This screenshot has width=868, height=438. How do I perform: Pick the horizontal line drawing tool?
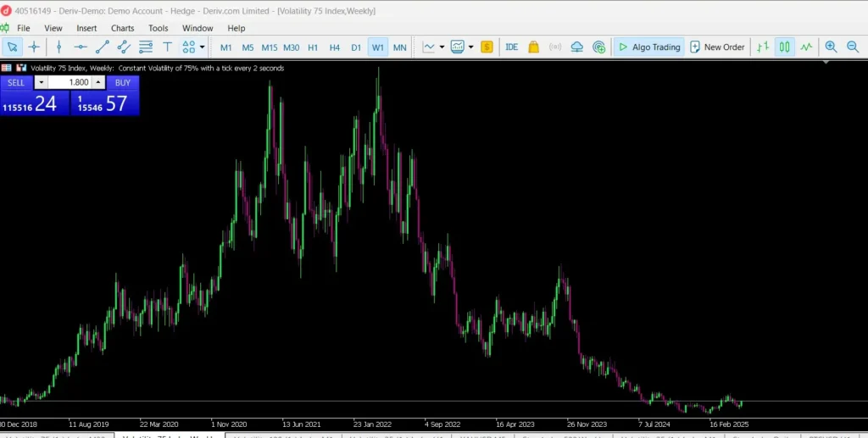(81, 47)
